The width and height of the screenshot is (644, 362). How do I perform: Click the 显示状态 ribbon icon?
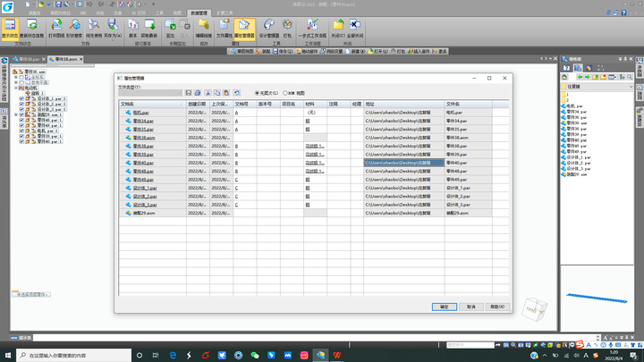tap(10, 29)
